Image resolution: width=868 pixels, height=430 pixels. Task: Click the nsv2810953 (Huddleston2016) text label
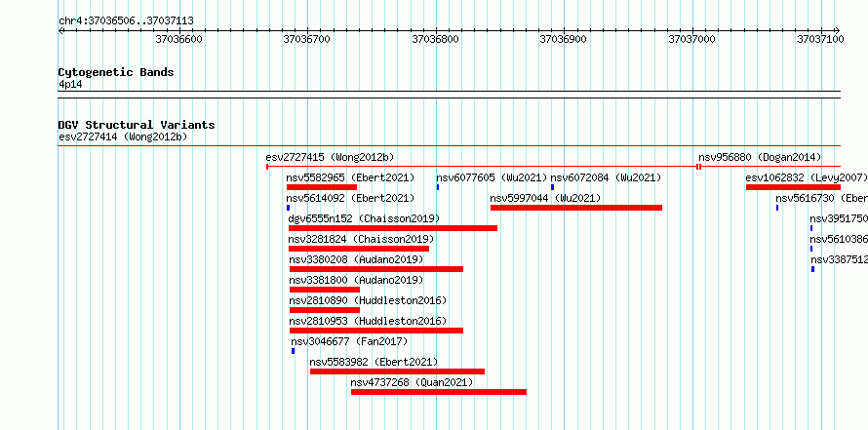pos(368,321)
